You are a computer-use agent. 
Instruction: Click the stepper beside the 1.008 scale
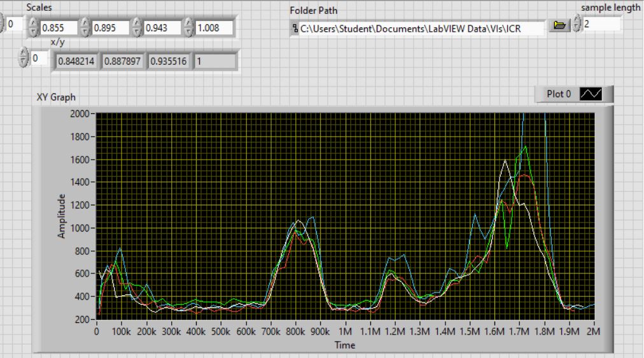[188, 27]
